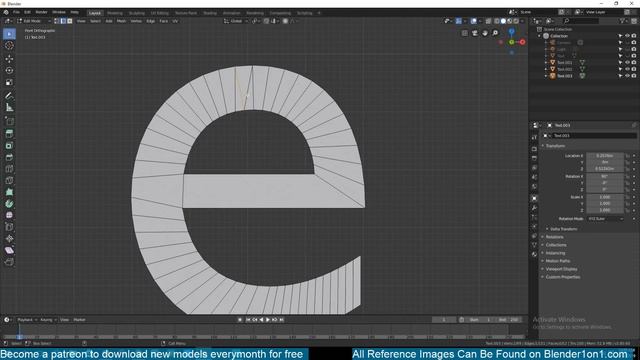Switch to the Shading workspace tab
This screenshot has height=360, width=640.
click(210, 13)
